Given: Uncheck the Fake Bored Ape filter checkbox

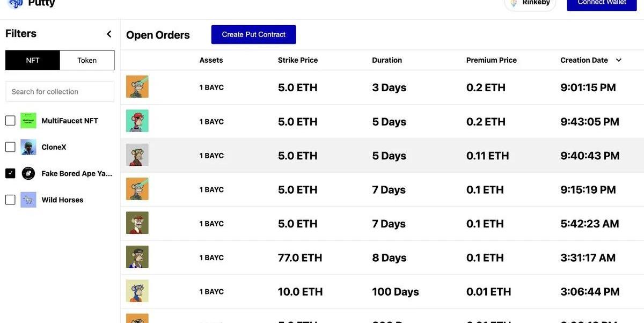Looking at the screenshot, I should coord(10,173).
